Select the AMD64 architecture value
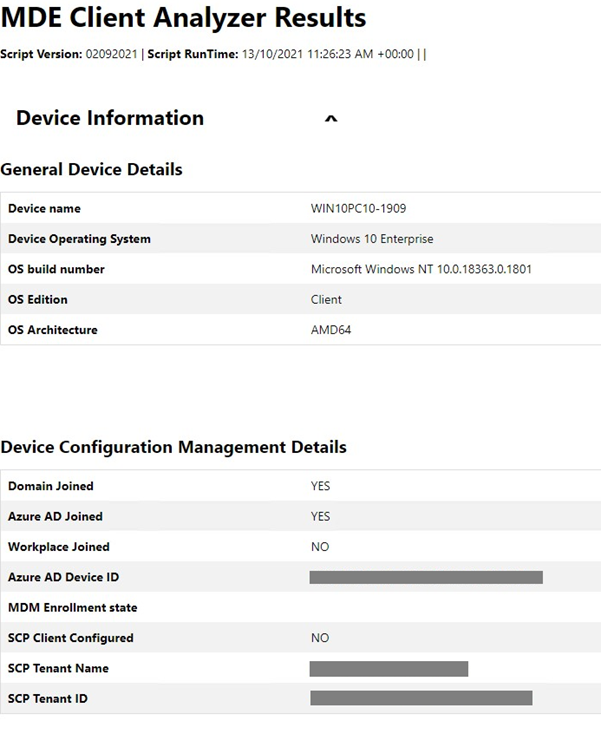 tap(331, 329)
